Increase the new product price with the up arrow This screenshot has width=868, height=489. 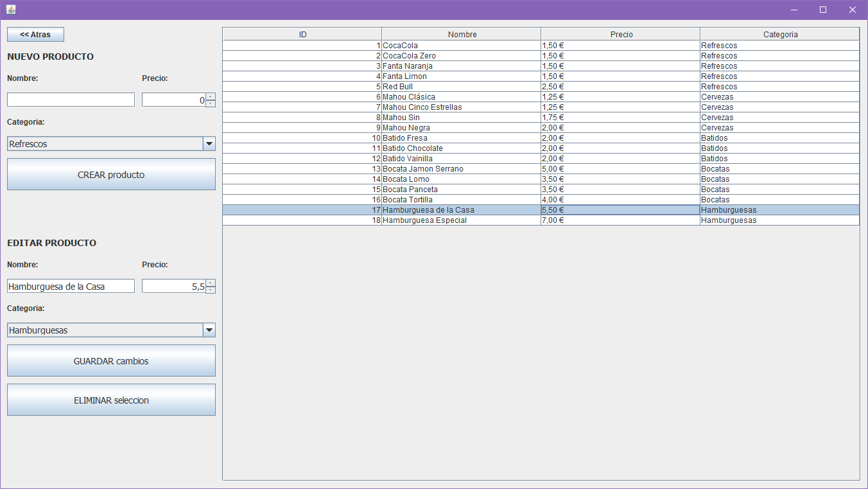(211, 96)
